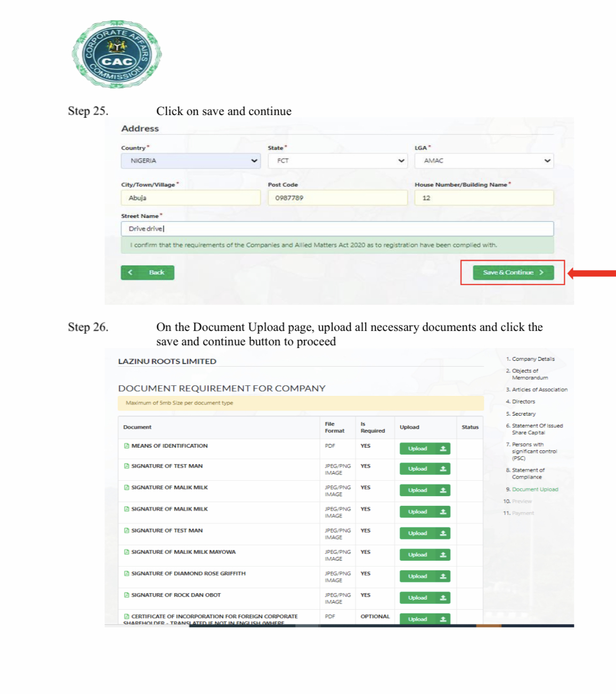
Task: Focus the City/Town/Village field showing Abuja
Action: coord(190,198)
